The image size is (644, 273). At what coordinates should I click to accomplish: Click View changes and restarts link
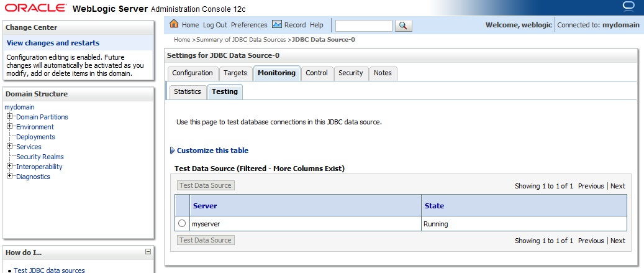pos(53,43)
